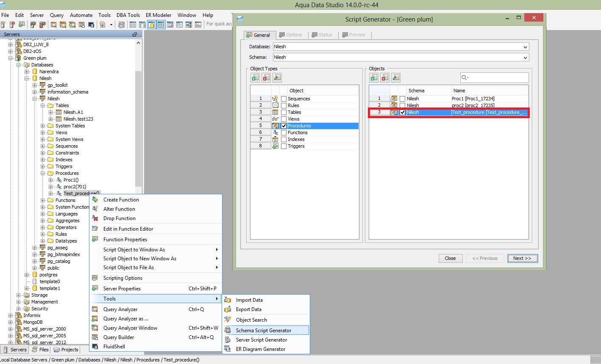Click the FluidShell icon in context menu

tap(95, 346)
